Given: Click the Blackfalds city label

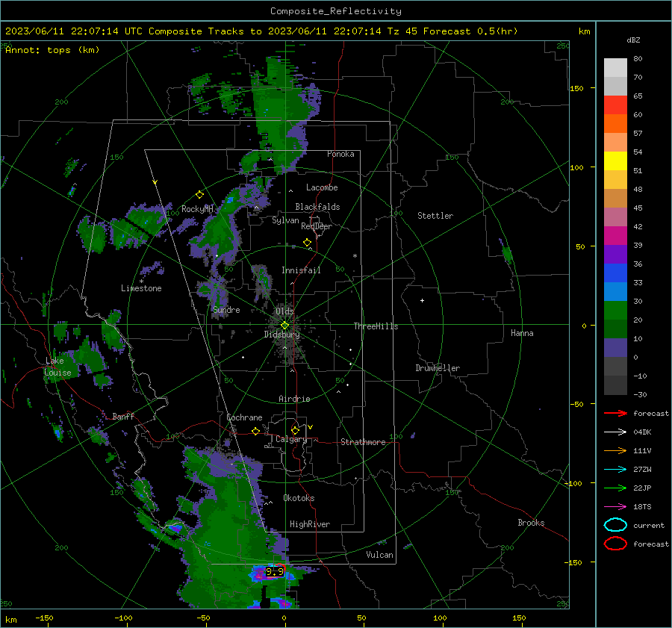Looking at the screenshot, I should 317,207.
